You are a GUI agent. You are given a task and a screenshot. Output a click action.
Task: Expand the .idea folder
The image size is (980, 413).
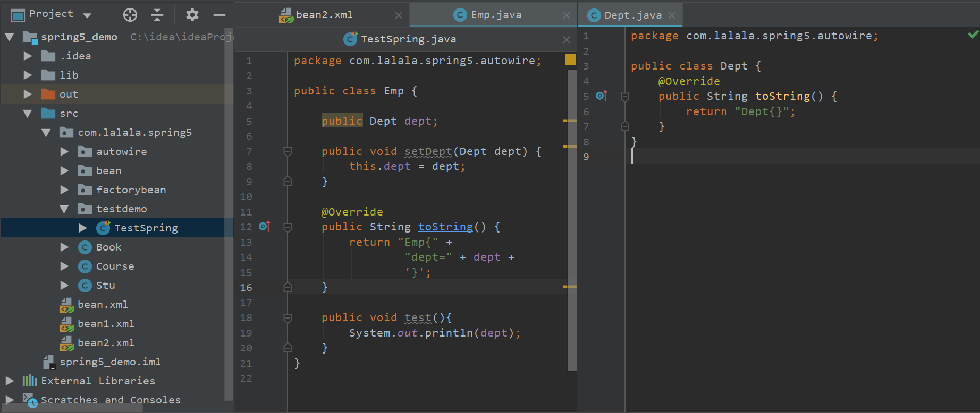tap(28, 56)
